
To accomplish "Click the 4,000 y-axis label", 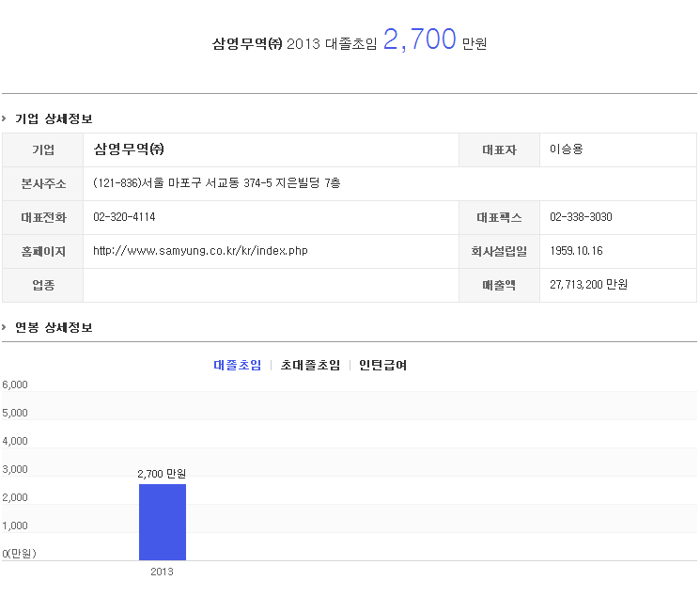I will point(15,441).
